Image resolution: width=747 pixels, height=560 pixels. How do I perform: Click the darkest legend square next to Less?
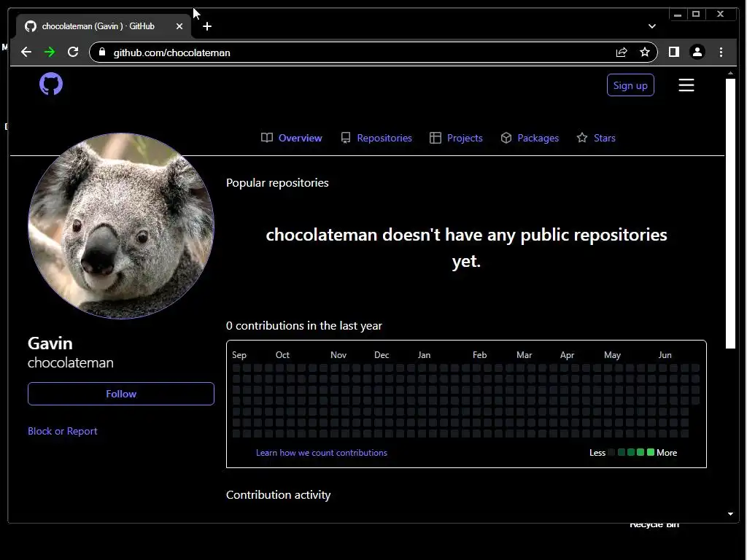[x=612, y=452]
